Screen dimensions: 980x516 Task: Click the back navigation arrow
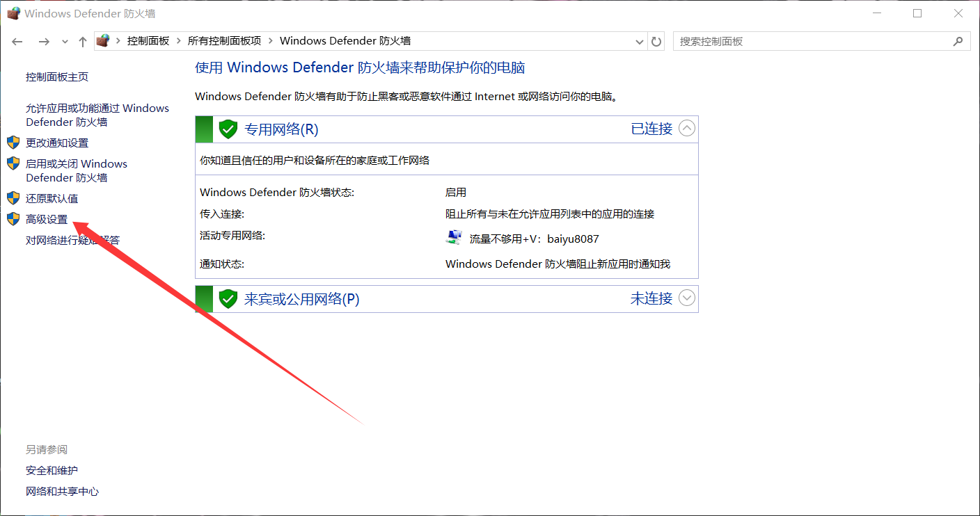(x=17, y=41)
